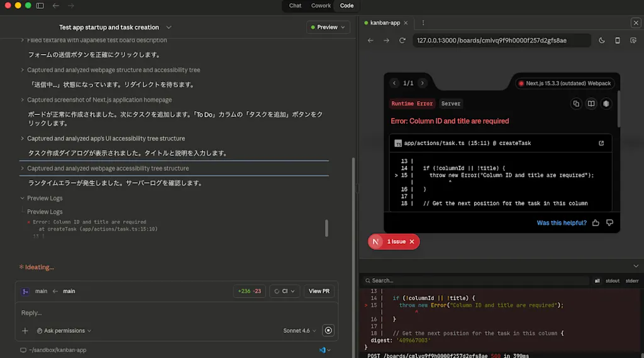The width and height of the screenshot is (644, 358).
Task: Open the error docs book icon
Action: [x=591, y=104]
